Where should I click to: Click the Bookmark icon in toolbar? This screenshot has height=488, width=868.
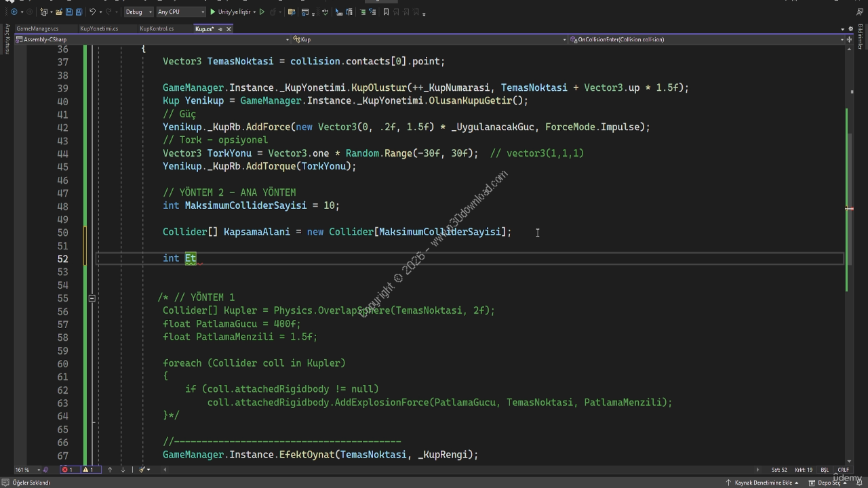coord(386,12)
